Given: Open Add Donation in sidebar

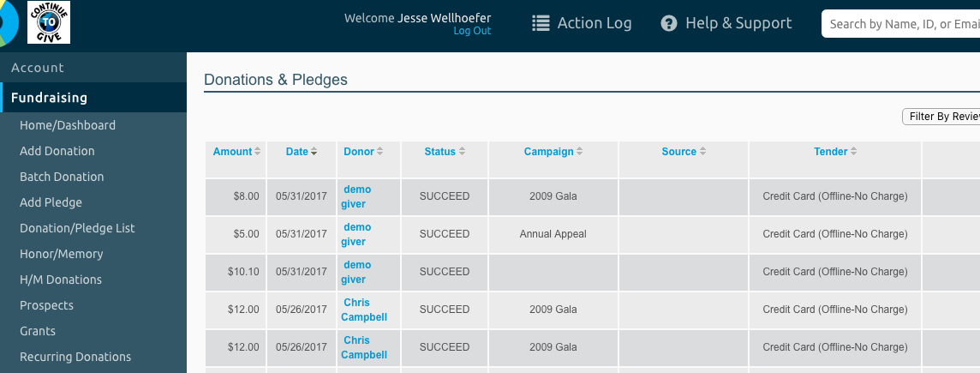Looking at the screenshot, I should coord(57,151).
